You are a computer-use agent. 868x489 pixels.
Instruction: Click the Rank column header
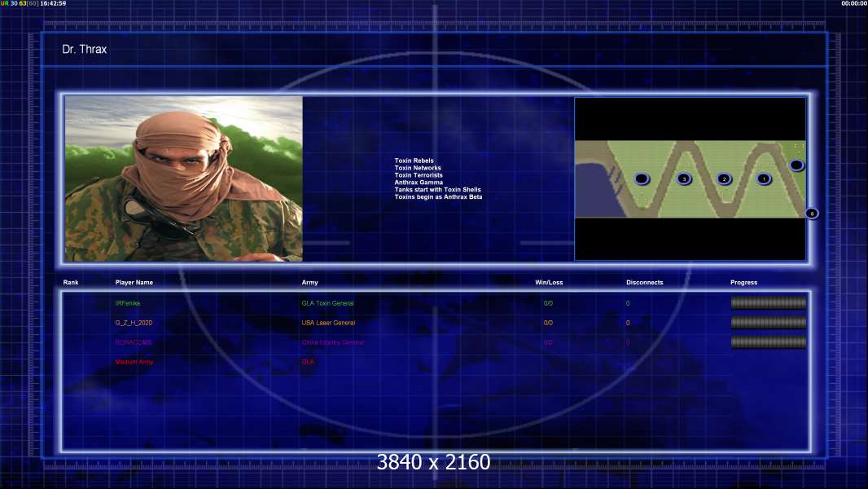(x=71, y=283)
